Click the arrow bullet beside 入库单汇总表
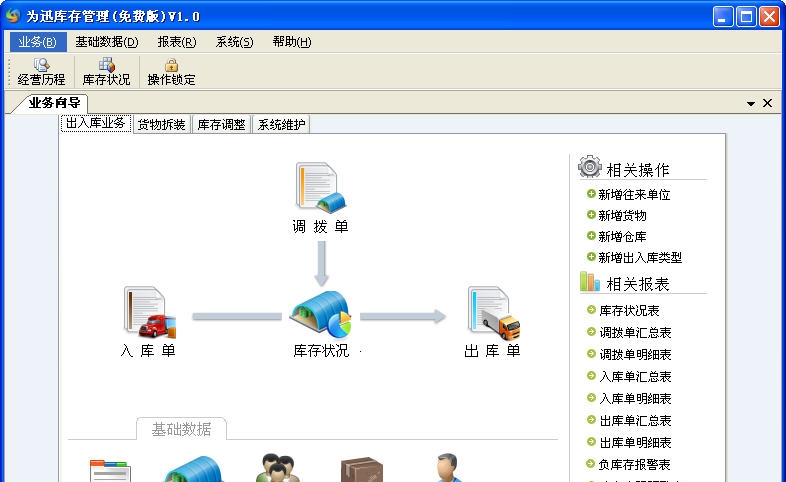The height and width of the screenshot is (482, 786). [591, 376]
